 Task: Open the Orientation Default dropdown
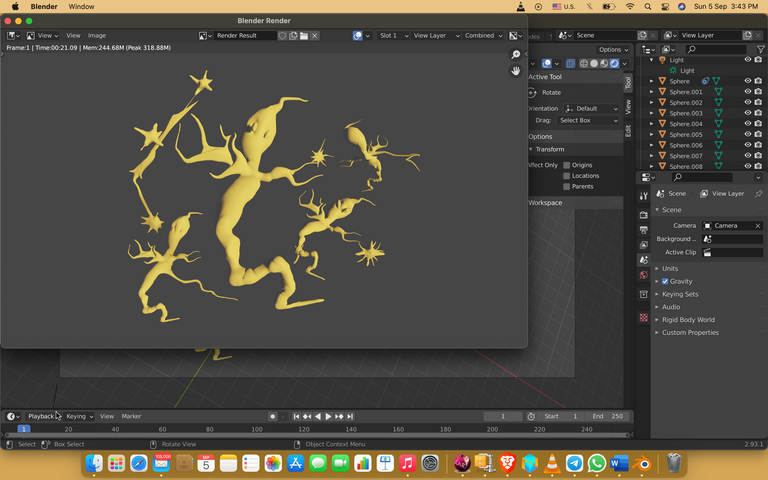click(591, 109)
